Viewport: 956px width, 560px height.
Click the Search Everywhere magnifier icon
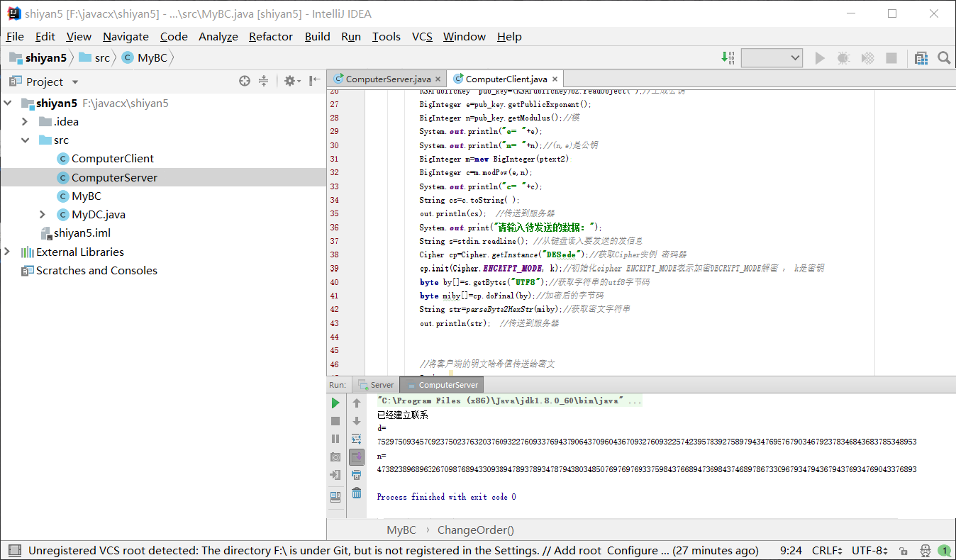pos(944,58)
